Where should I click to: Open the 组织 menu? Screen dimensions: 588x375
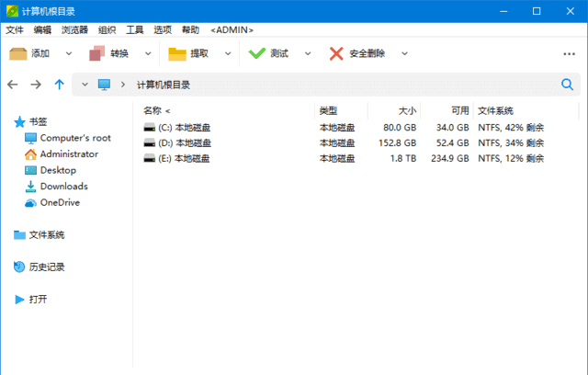coord(107,30)
